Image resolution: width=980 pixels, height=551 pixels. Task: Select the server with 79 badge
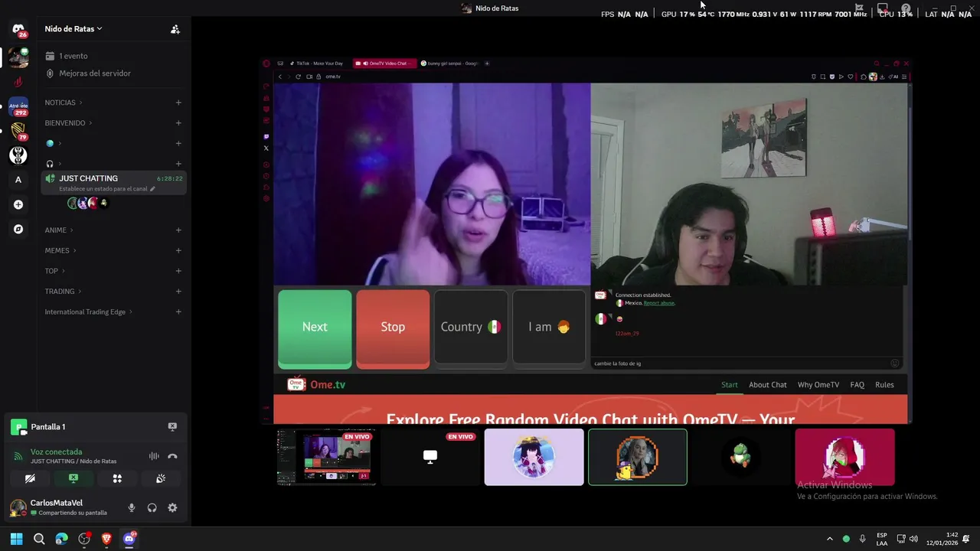click(x=18, y=132)
